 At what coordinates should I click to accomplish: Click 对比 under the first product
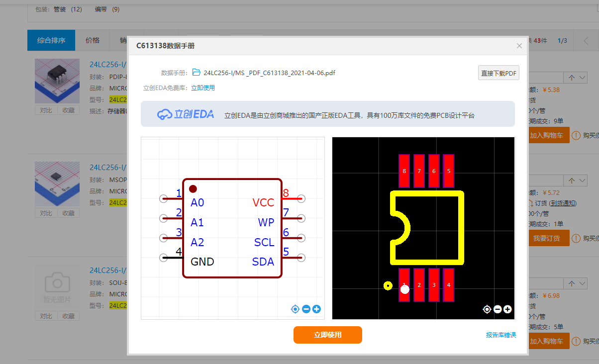(x=46, y=110)
